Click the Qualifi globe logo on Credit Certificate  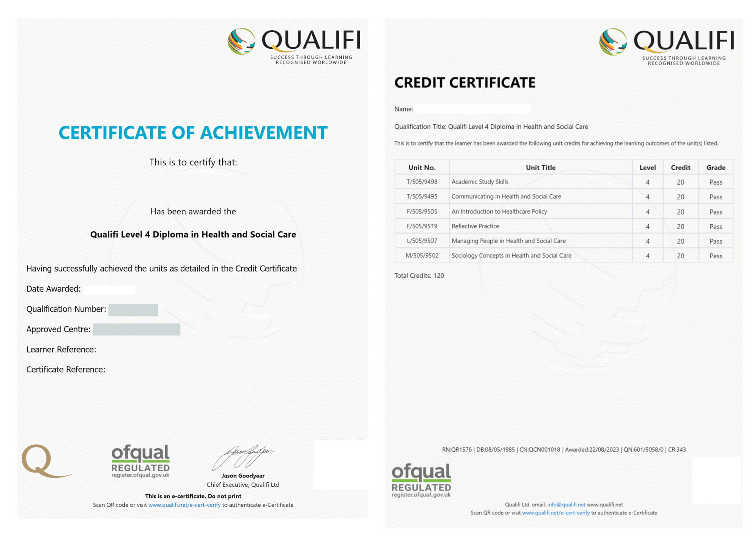613,42
